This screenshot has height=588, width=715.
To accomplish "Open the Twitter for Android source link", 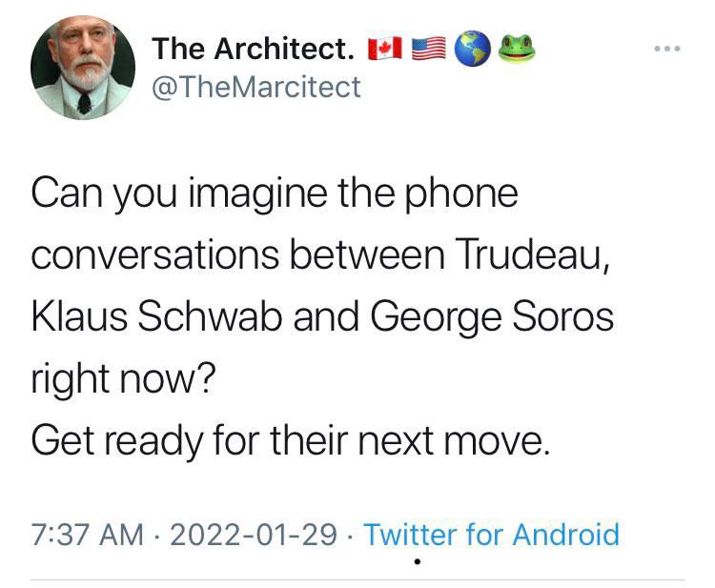I will click(x=491, y=534).
